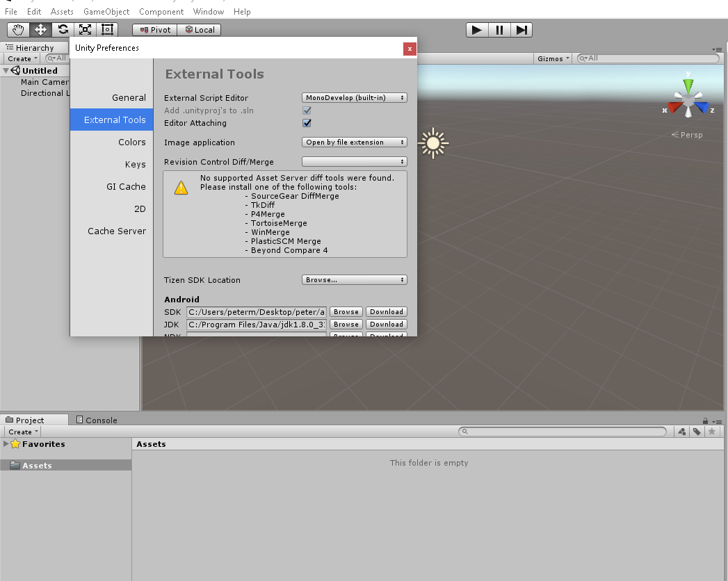728x581 pixels.
Task: Toggle Persp projection label in scene
Action: coord(687,135)
